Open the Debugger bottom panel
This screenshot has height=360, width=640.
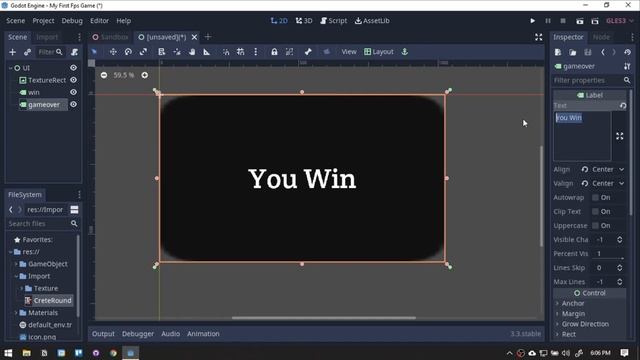tap(138, 334)
